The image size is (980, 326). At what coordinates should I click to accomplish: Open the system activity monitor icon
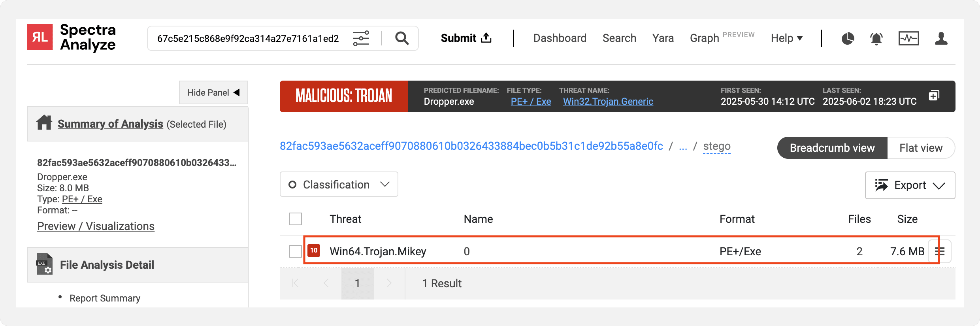[x=908, y=38]
